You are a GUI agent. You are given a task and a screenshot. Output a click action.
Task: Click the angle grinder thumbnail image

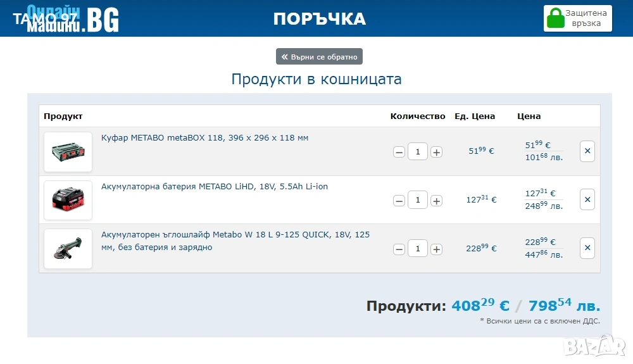(68, 249)
